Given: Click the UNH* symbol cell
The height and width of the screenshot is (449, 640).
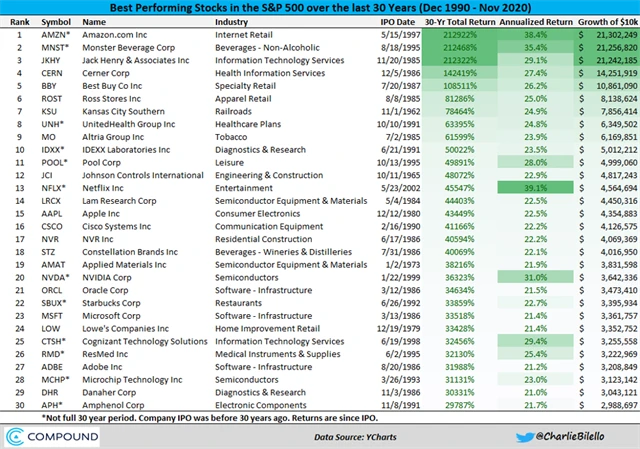Looking at the screenshot, I should tap(53, 124).
